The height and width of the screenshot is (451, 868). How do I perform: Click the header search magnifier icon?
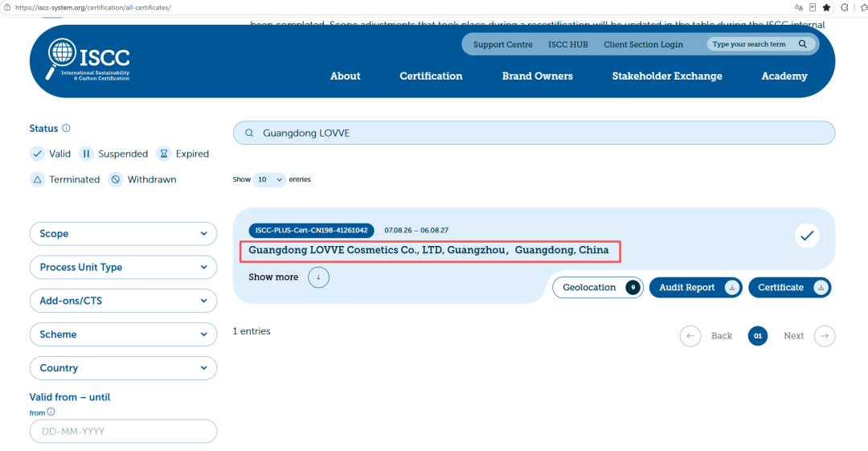click(x=803, y=44)
